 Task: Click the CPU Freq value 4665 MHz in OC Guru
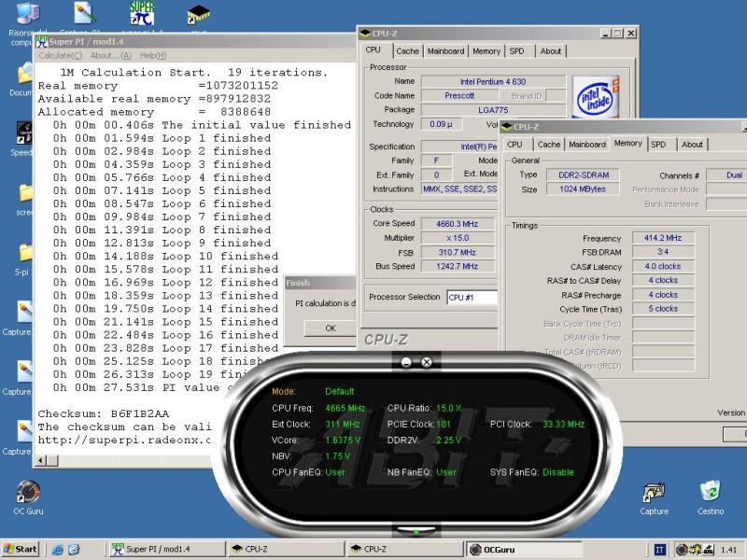(345, 408)
